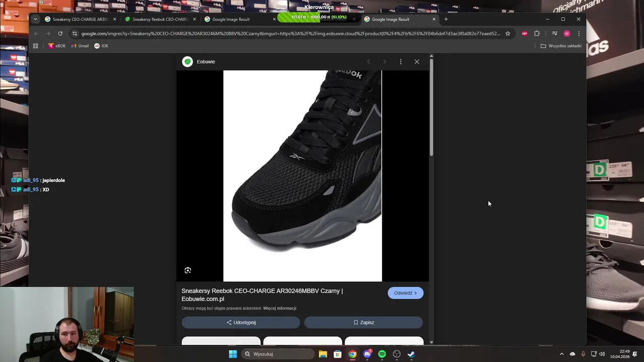The height and width of the screenshot is (362, 644).
Task: Focus the google.com address bar
Action: point(291,34)
